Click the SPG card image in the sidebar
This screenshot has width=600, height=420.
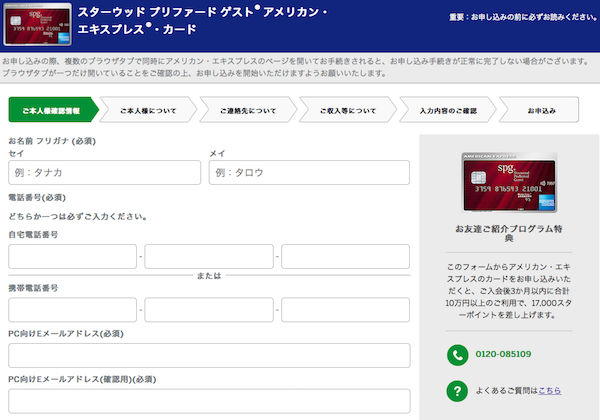point(509,182)
